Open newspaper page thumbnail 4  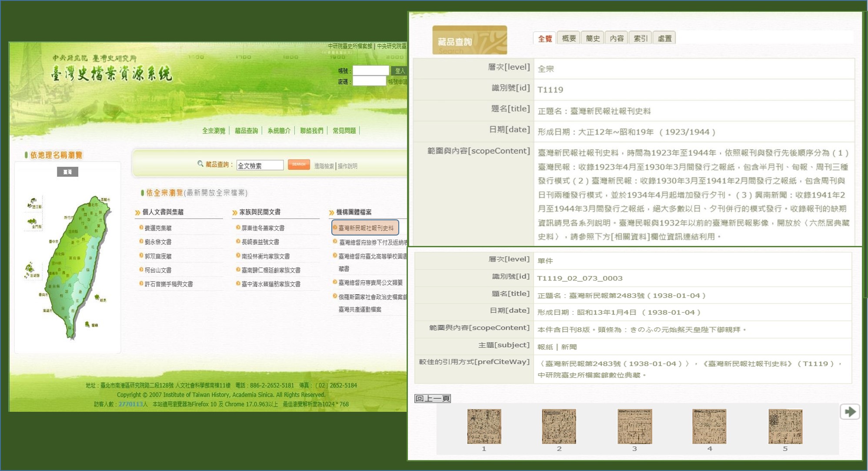[709, 426]
